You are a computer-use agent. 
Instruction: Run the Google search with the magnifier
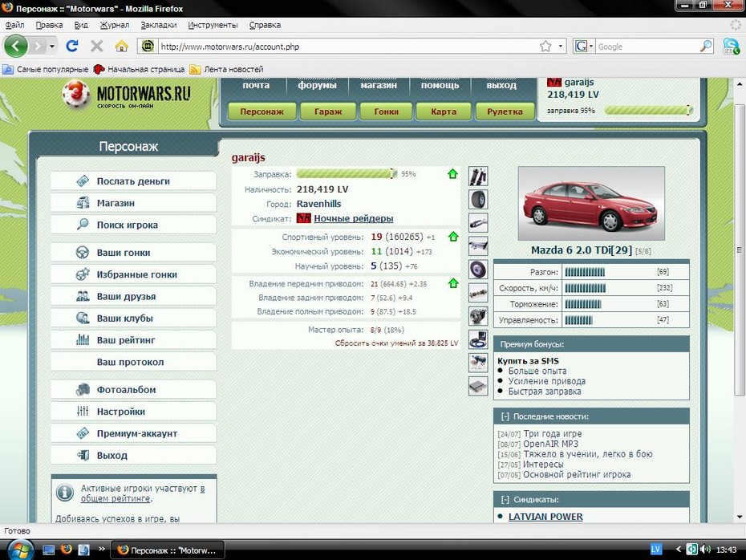tap(706, 47)
